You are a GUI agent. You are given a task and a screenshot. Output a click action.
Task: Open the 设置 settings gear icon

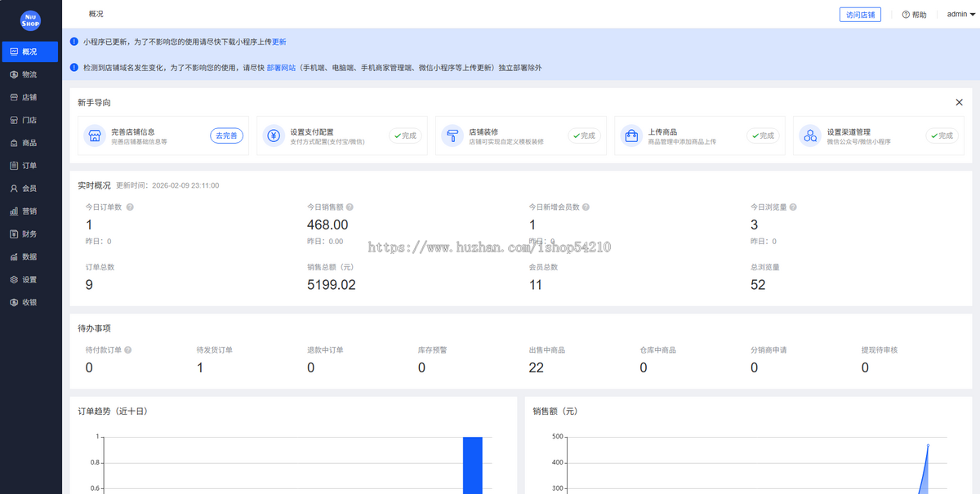click(x=14, y=280)
